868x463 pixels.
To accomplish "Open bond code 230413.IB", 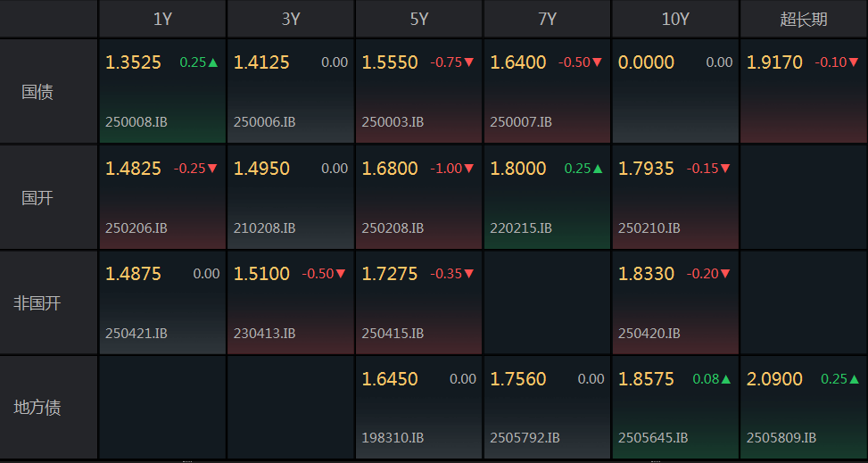I will pyautogui.click(x=264, y=333).
